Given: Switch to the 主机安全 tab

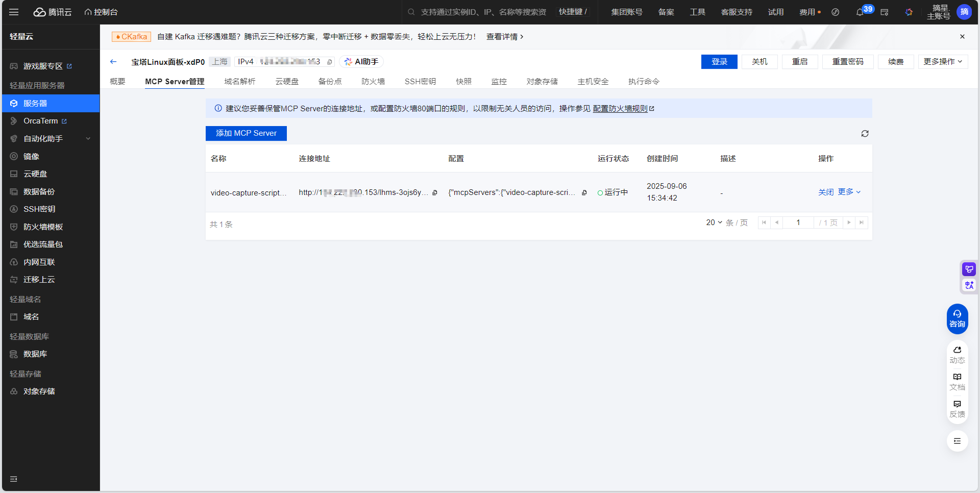Looking at the screenshot, I should [593, 82].
